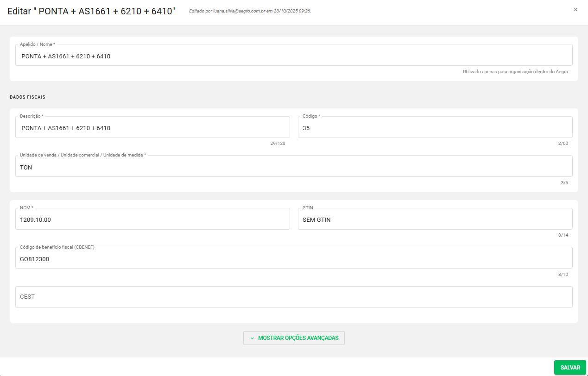
Task: Click the "Editado por luana.silva" note
Action: (x=250, y=11)
